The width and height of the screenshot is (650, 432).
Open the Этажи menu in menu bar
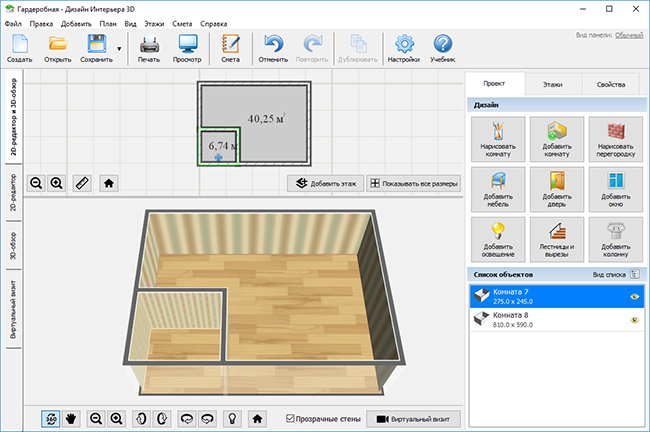pyautogui.click(x=154, y=21)
